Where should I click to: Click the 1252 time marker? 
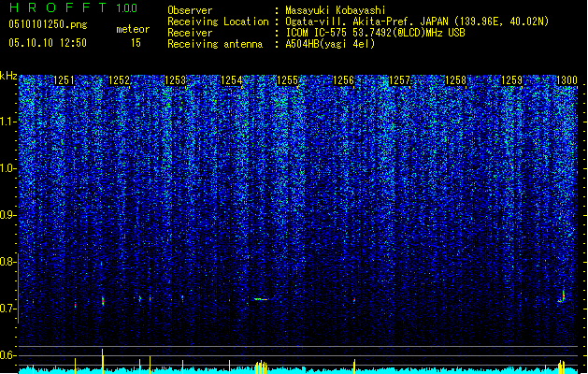coord(119,80)
